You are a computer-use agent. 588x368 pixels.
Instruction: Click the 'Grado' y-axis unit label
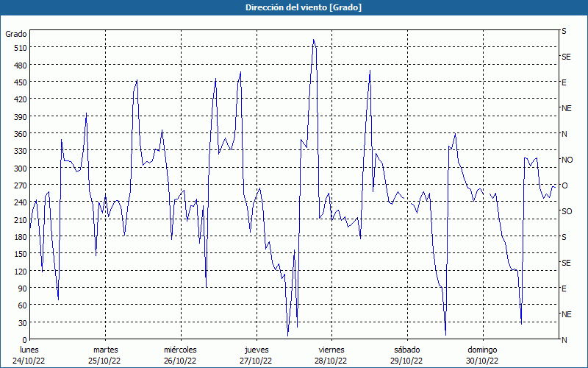click(x=16, y=34)
